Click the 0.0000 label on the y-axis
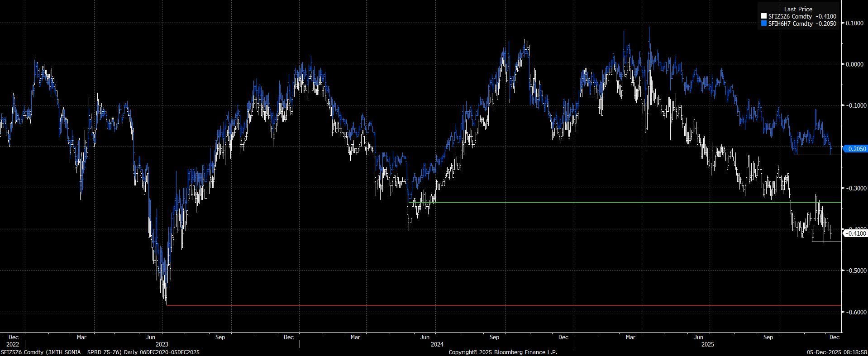Image resolution: width=868 pixels, height=356 pixels. point(854,64)
